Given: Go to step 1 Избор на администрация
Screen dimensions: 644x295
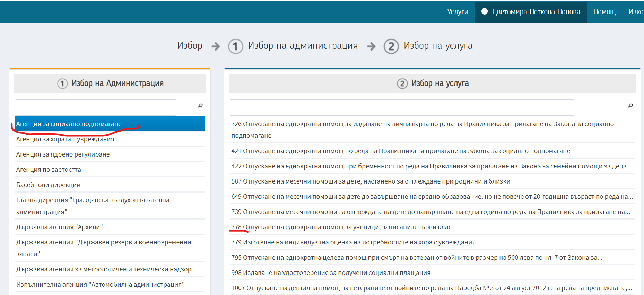Looking at the screenshot, I should pyautogui.click(x=293, y=46).
